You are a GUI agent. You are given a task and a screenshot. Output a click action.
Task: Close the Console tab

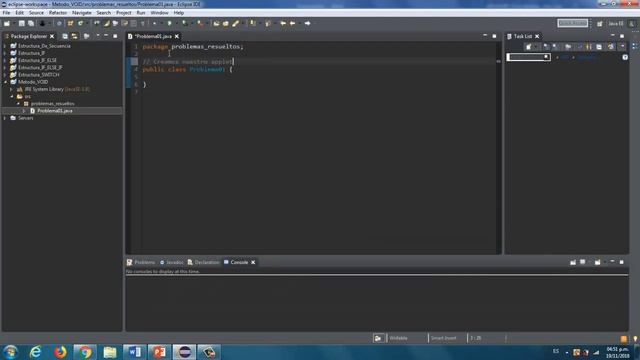pyautogui.click(x=253, y=262)
